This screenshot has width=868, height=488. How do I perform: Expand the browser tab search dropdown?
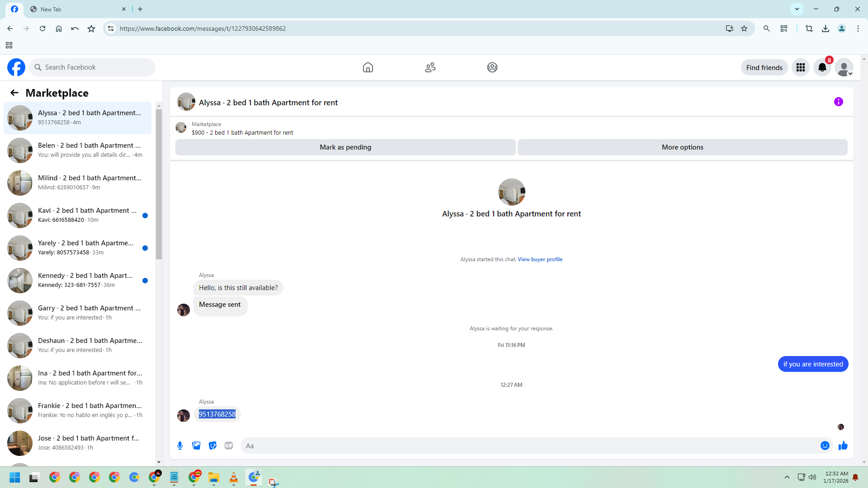(797, 9)
